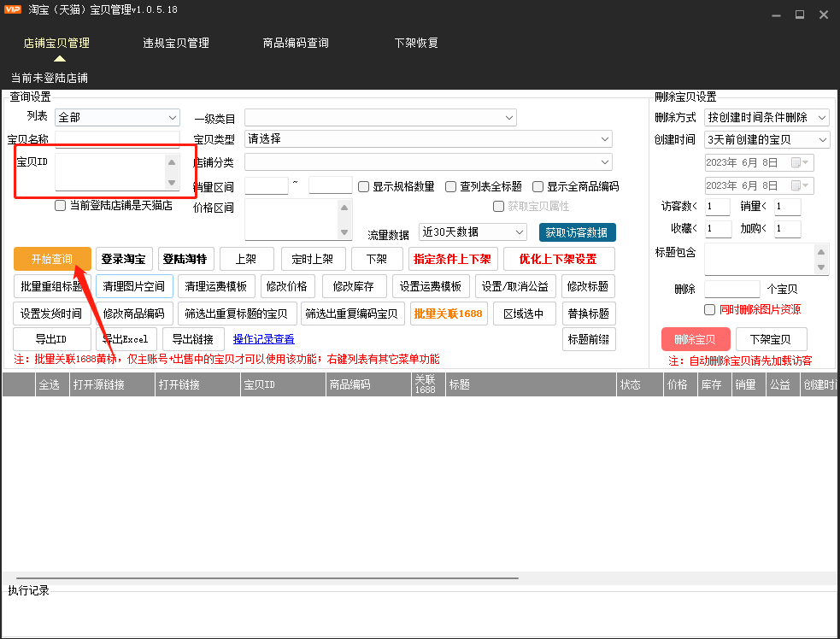Click 下架 button
The image size is (840, 639).
tap(377, 259)
